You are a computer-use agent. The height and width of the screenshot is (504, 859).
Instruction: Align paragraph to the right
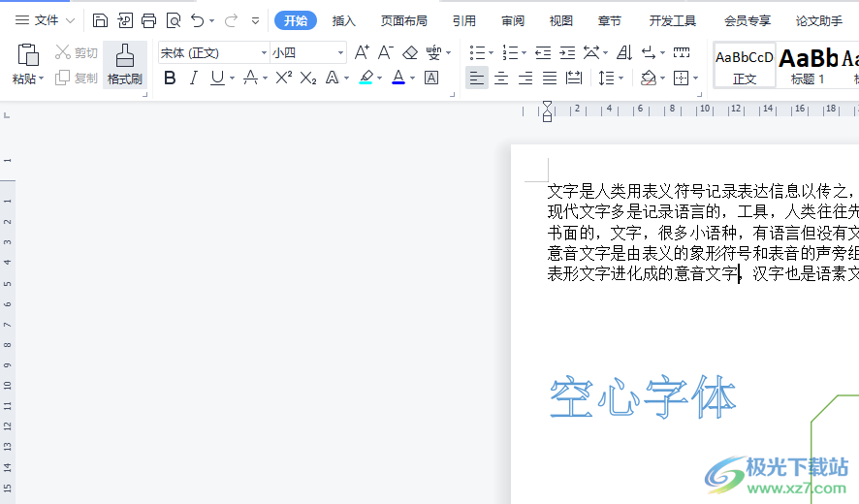tap(525, 79)
